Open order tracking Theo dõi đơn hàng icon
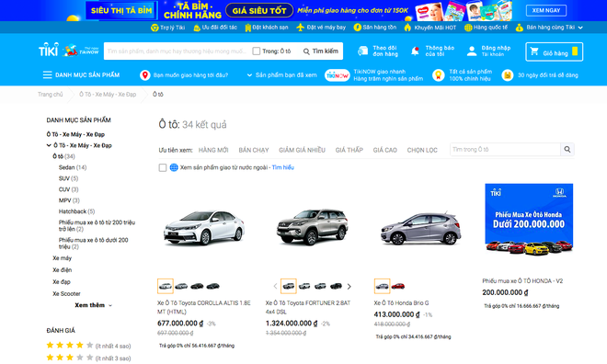This screenshot has height=364, width=607. coord(362,51)
